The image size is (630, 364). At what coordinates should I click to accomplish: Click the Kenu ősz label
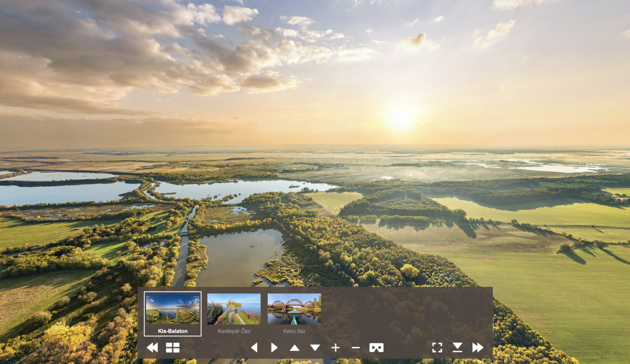tap(294, 331)
